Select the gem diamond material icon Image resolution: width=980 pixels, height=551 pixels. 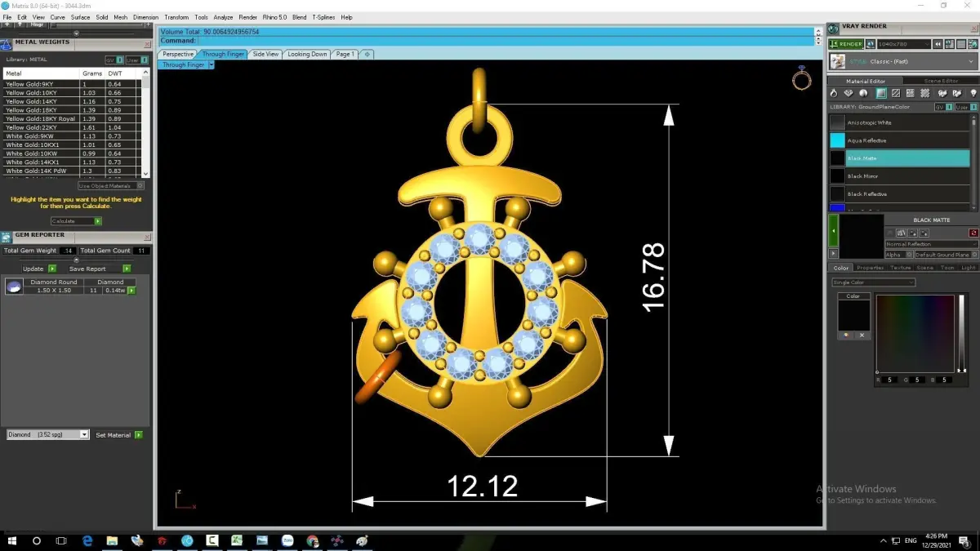(x=849, y=94)
